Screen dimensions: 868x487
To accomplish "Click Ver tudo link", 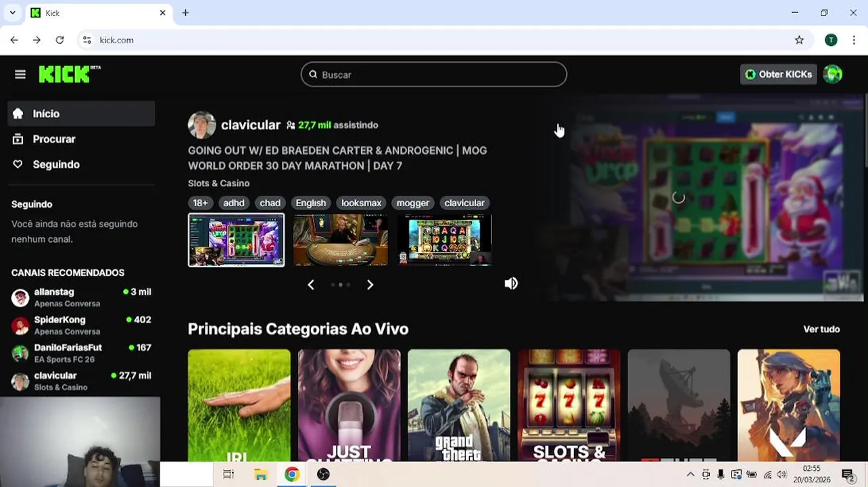I will click(x=821, y=329).
